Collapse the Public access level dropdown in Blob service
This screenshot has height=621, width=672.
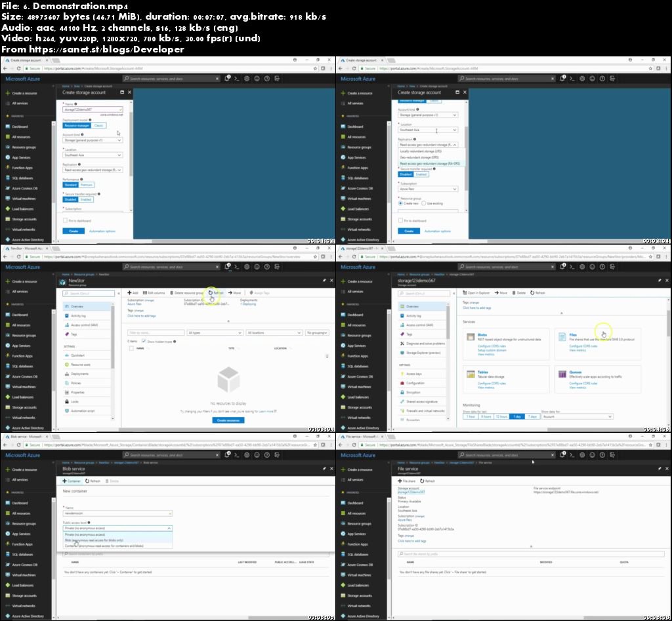point(117,529)
